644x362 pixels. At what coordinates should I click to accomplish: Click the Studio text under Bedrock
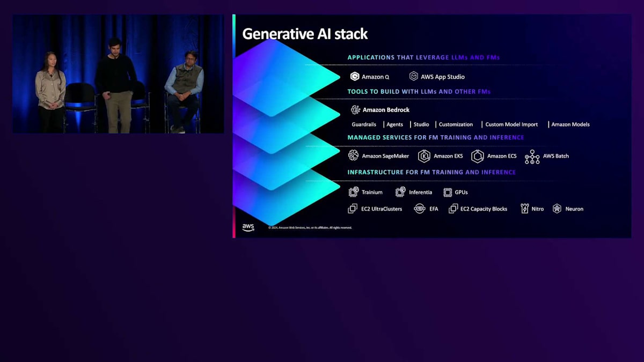coord(421,124)
